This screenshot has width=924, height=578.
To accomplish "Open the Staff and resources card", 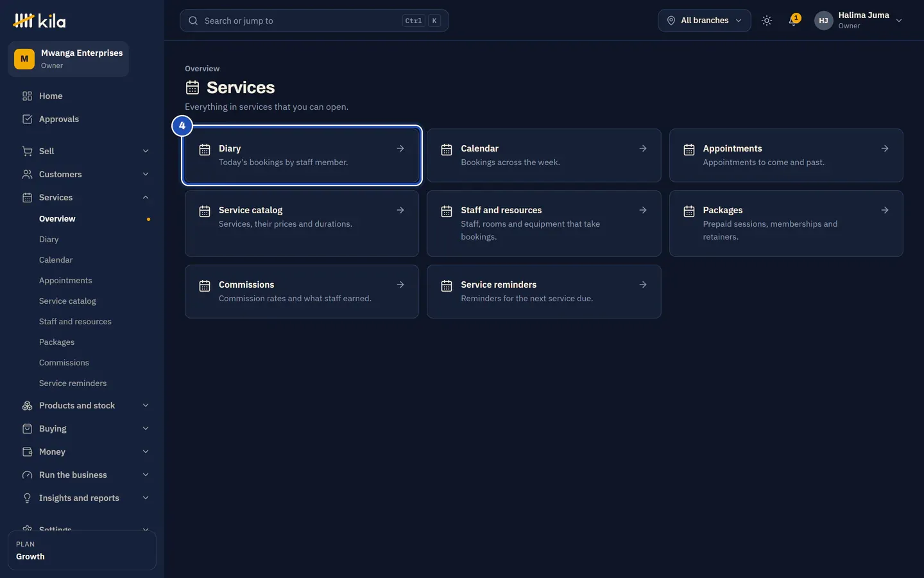I will pos(543,223).
